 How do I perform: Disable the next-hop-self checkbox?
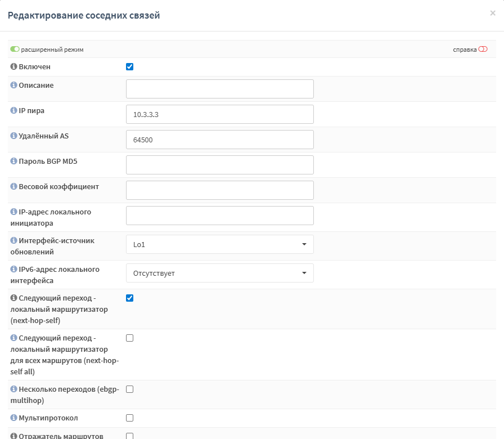coord(130,298)
